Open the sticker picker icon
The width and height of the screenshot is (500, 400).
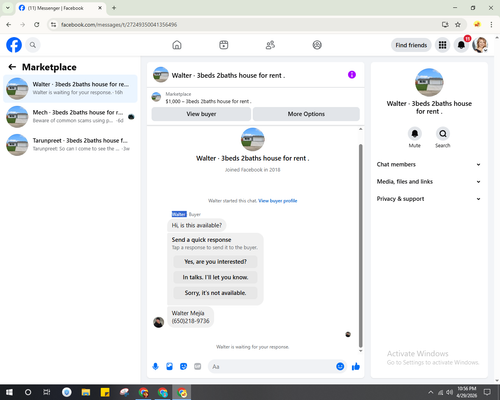[183, 367]
